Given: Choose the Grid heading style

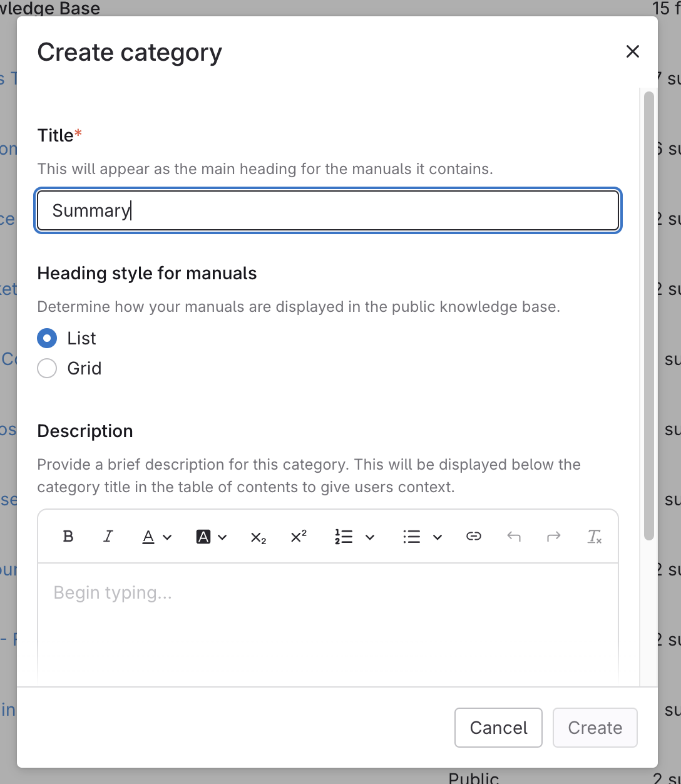Looking at the screenshot, I should click(47, 369).
